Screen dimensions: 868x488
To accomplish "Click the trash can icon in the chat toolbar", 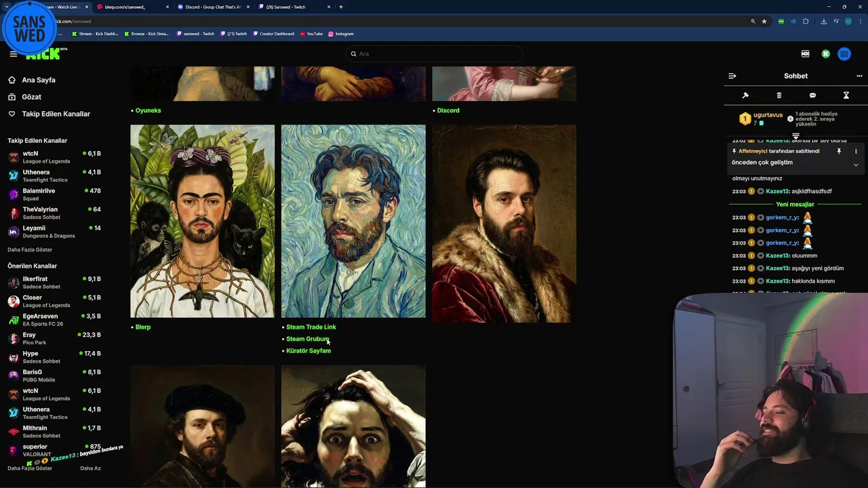I will coord(778,96).
